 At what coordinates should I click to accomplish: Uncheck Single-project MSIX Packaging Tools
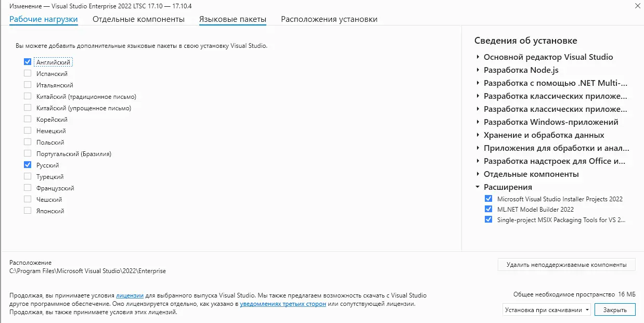tap(488, 219)
